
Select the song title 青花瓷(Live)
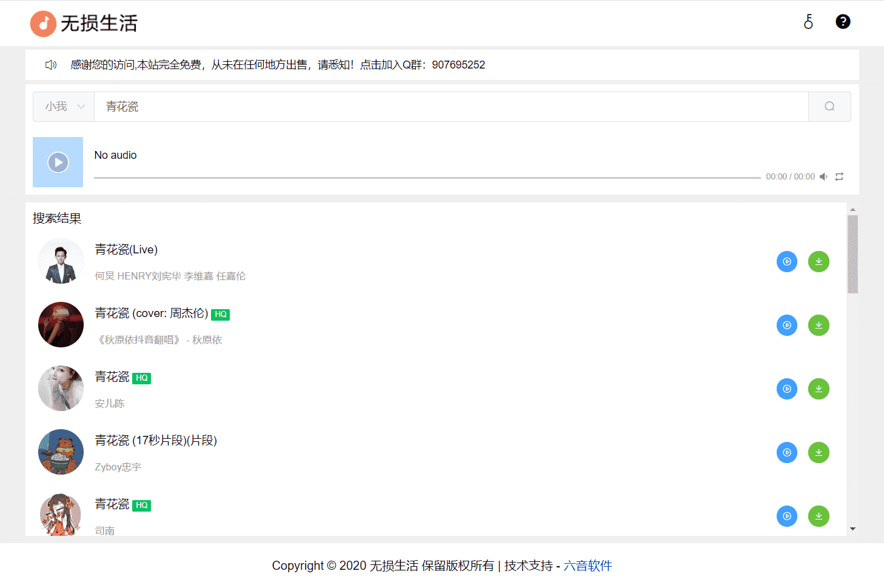(126, 250)
